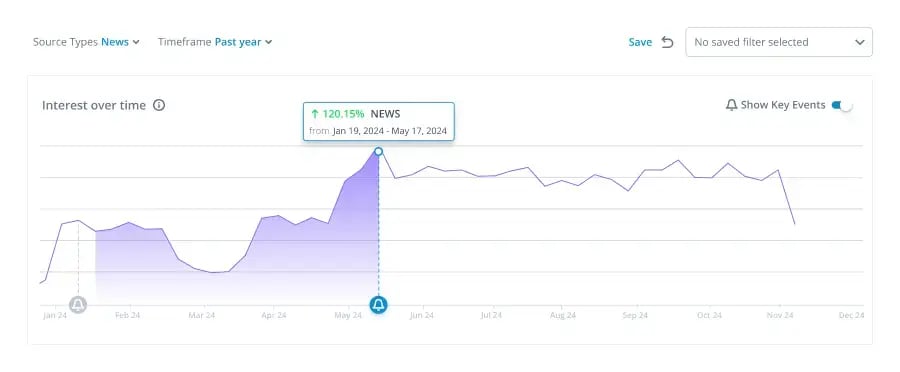Click the Nov 24 axis label

[x=780, y=315]
